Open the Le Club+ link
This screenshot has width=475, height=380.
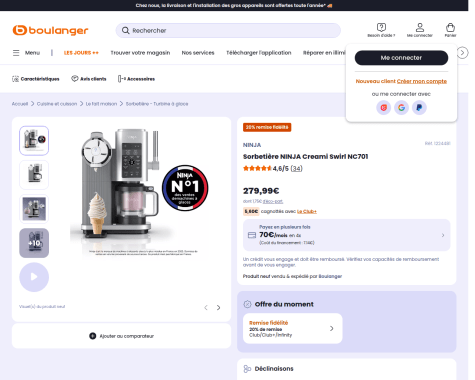click(307, 211)
